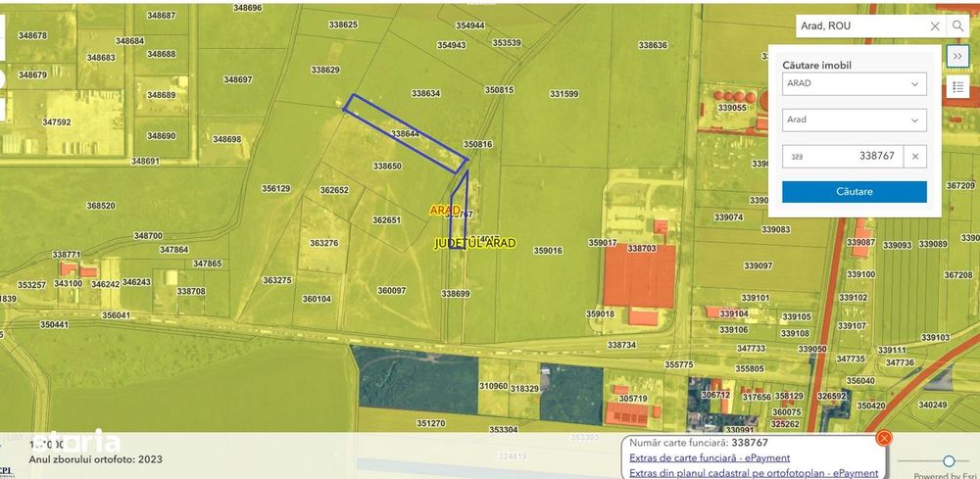Click parcel label 363276
Screen dimensions: 980x479
point(323,243)
